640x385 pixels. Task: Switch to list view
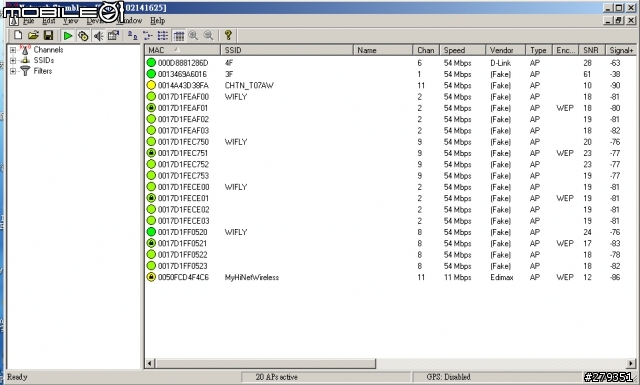tap(163, 36)
